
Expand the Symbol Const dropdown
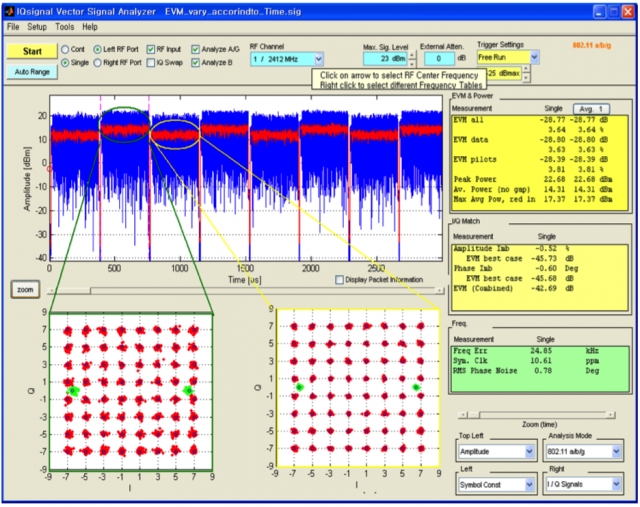click(529, 485)
